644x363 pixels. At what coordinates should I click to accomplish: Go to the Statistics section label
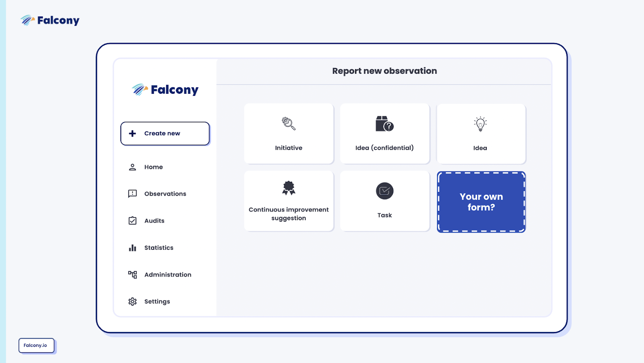(x=159, y=248)
